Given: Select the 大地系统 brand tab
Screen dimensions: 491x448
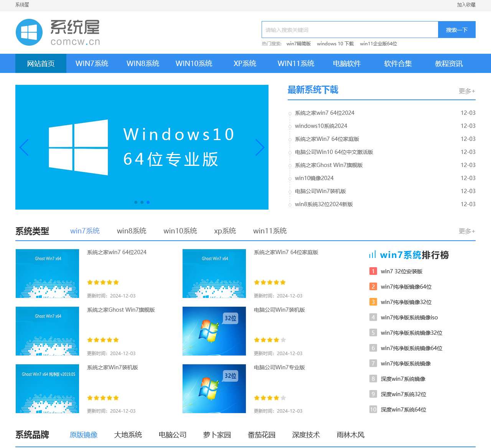Looking at the screenshot, I should (x=128, y=435).
